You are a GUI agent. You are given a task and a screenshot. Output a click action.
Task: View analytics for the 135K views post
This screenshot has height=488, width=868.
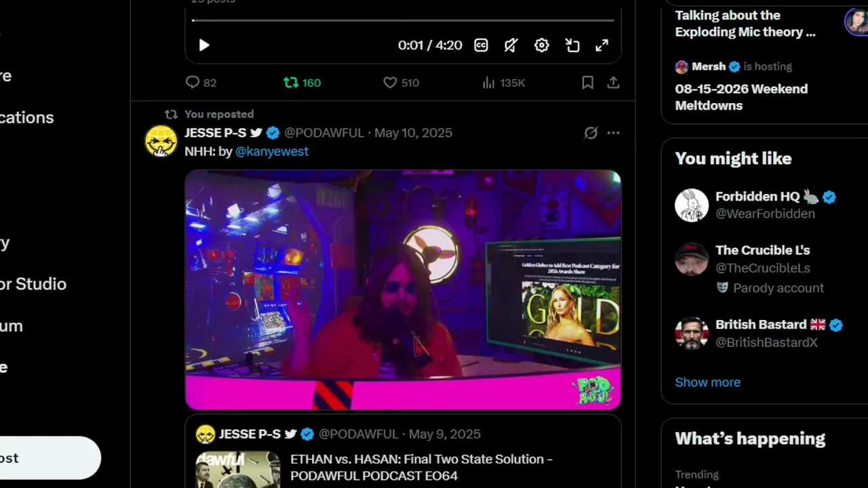pos(503,83)
